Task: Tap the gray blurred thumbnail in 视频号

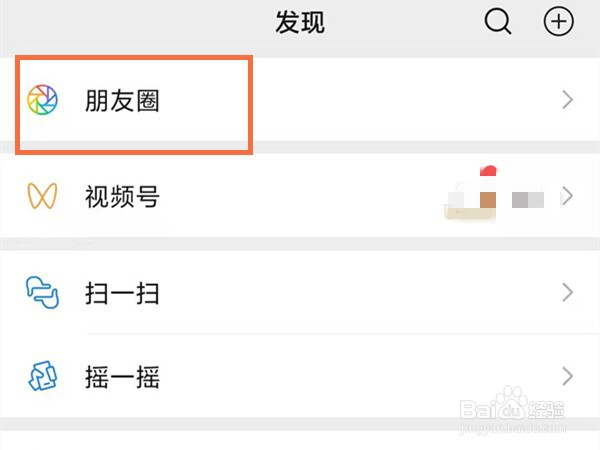Action: (x=526, y=199)
